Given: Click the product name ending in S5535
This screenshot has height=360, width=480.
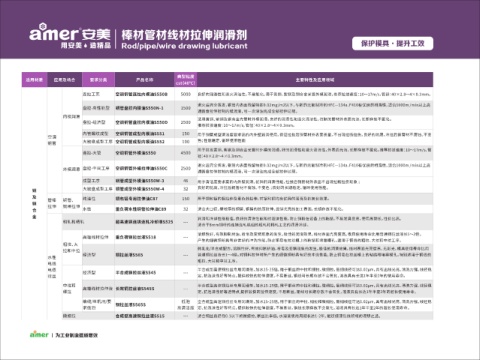Looking at the screenshot, I should point(144,222).
